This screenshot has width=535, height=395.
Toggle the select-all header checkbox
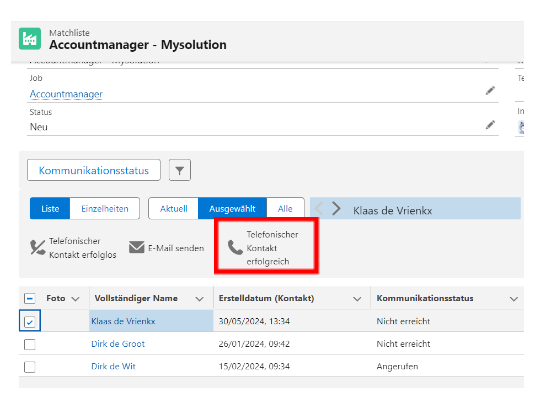point(30,298)
